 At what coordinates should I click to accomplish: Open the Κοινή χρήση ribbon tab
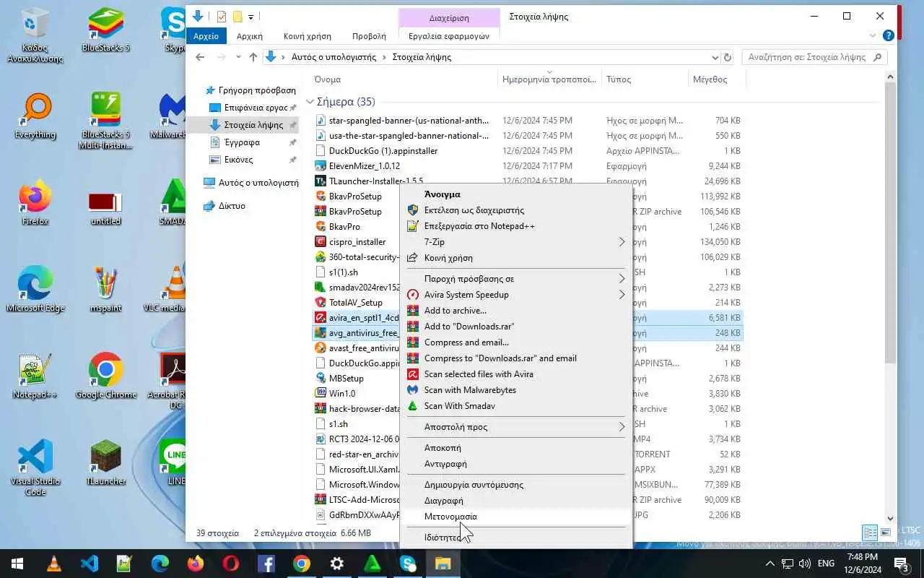pyautogui.click(x=308, y=35)
